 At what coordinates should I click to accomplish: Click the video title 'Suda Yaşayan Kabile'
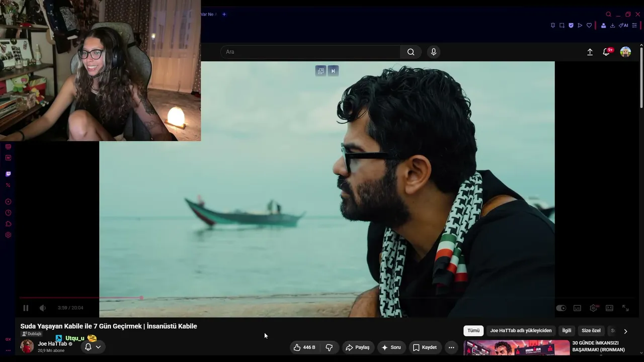(x=109, y=326)
